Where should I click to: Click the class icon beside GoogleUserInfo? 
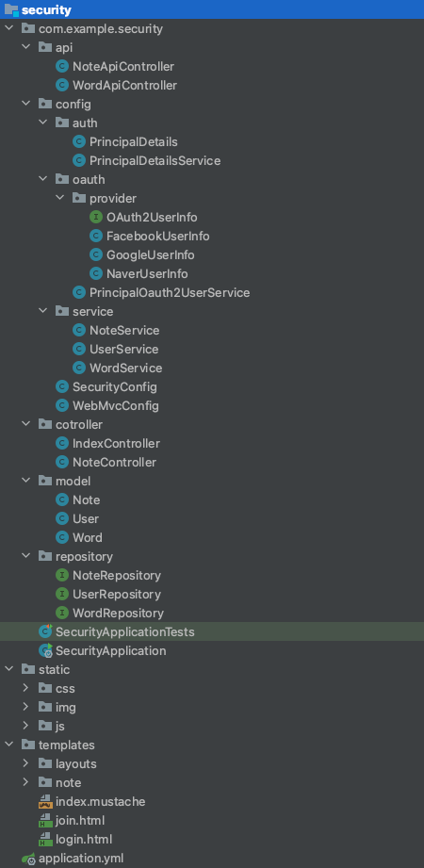point(96,254)
